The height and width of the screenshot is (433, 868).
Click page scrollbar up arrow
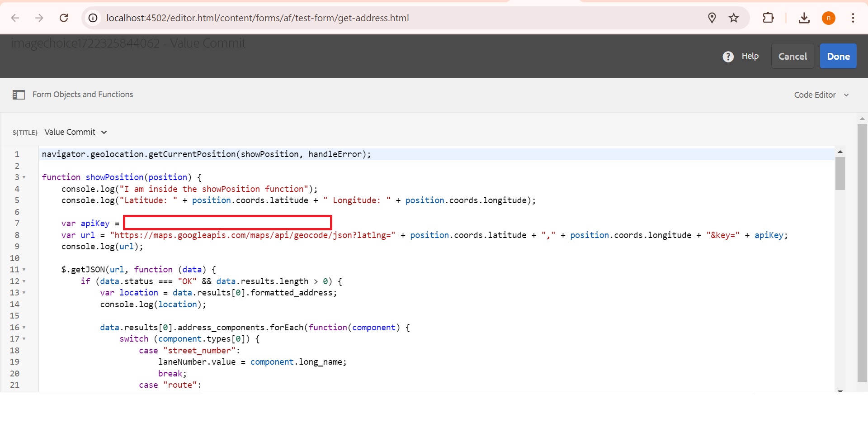[862, 119]
